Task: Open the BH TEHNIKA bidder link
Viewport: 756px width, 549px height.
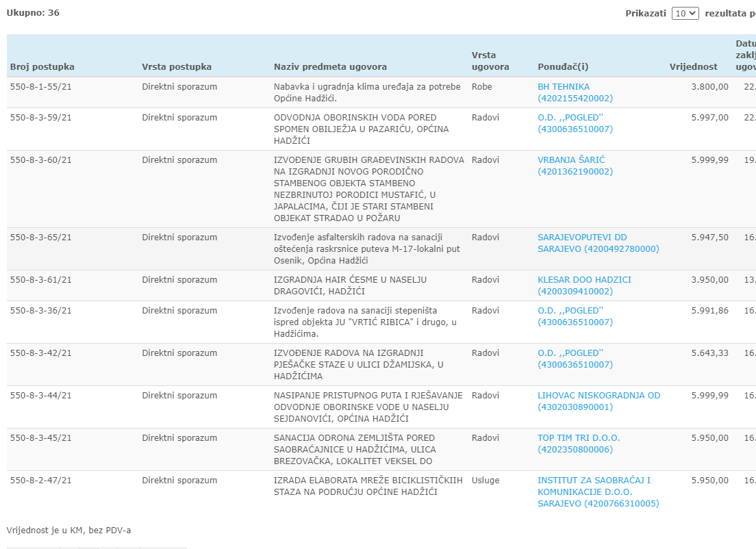Action: [575, 92]
